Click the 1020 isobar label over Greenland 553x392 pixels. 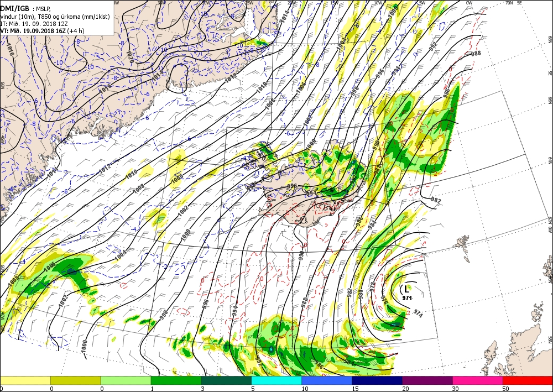(x=129, y=57)
